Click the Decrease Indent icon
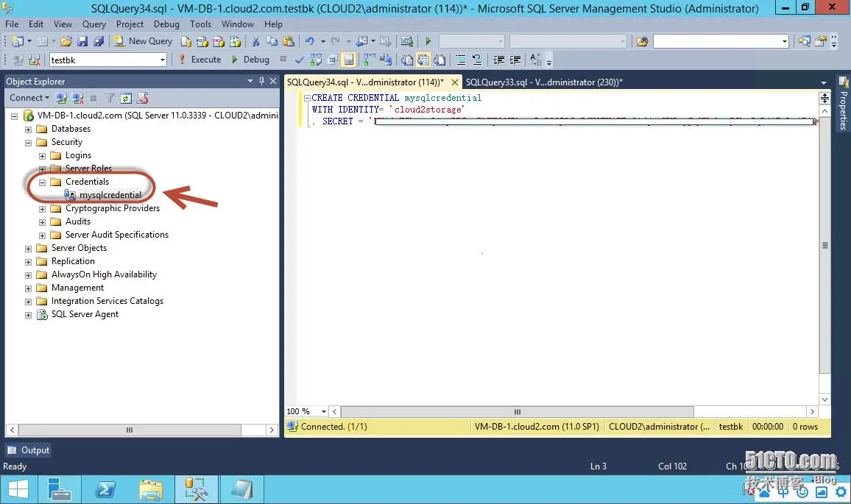Image resolution: width=851 pixels, height=504 pixels. tap(499, 60)
